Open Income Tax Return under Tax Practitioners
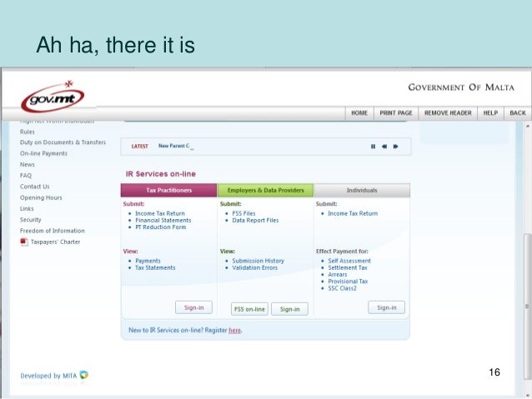The width and height of the screenshot is (532, 399). pos(160,213)
